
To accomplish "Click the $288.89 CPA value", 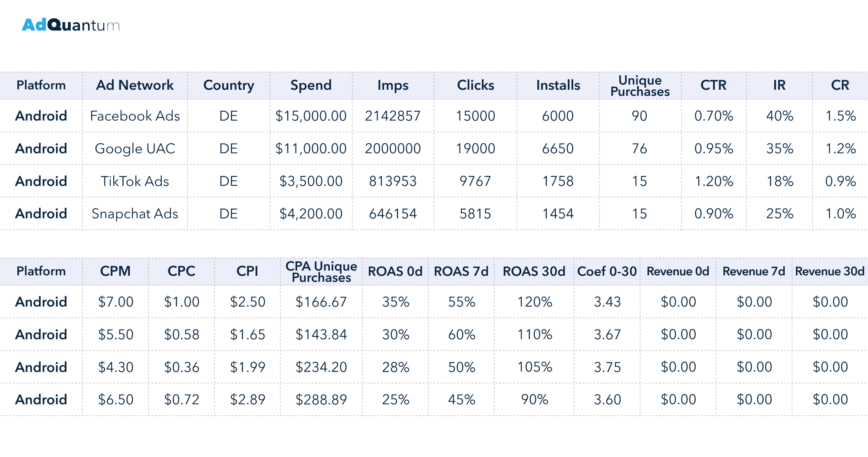I will [x=321, y=400].
